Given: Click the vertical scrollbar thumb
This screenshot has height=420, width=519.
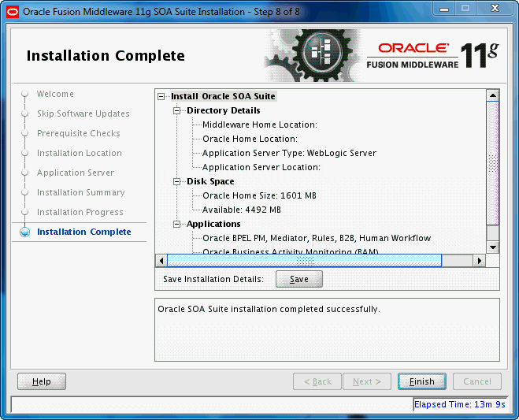Looking at the screenshot, I should tap(493, 164).
